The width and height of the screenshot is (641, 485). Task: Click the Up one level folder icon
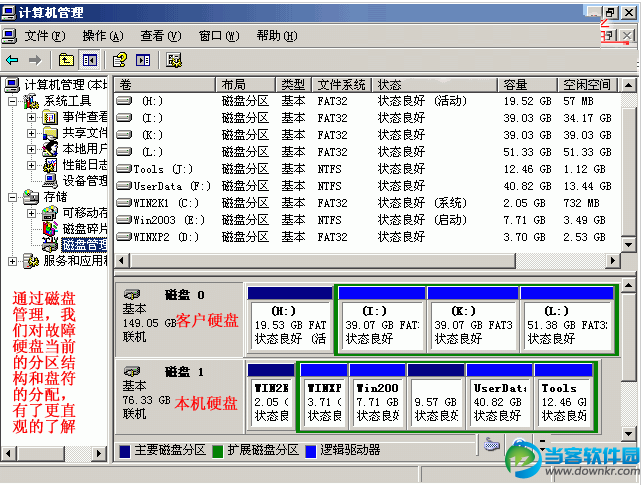point(66,60)
